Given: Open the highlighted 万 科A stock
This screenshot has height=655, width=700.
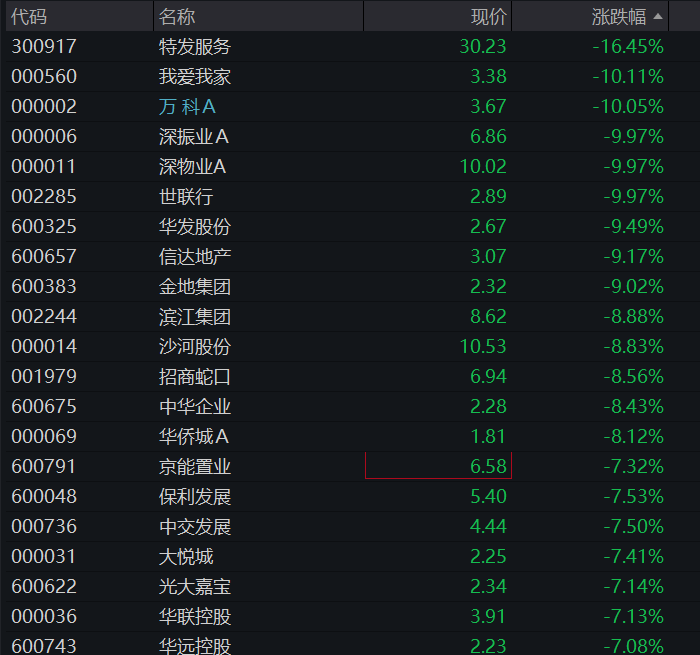Looking at the screenshot, I should 187,107.
